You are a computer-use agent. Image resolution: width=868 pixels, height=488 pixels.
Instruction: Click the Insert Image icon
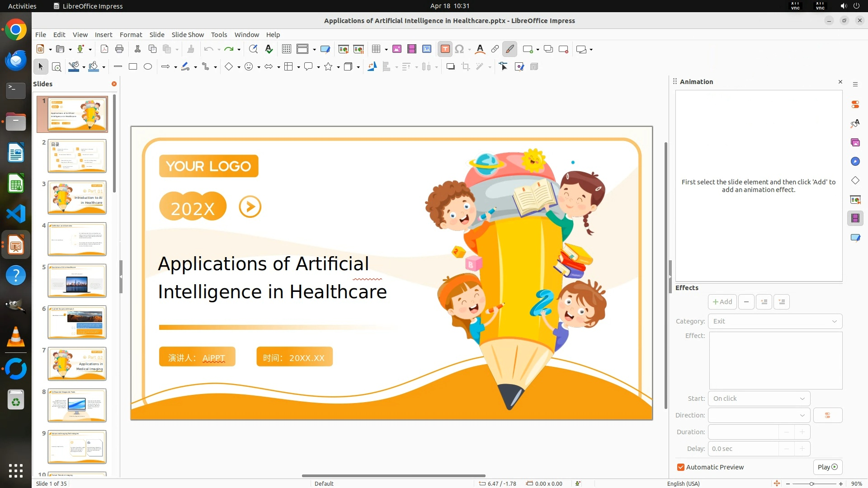pos(396,49)
